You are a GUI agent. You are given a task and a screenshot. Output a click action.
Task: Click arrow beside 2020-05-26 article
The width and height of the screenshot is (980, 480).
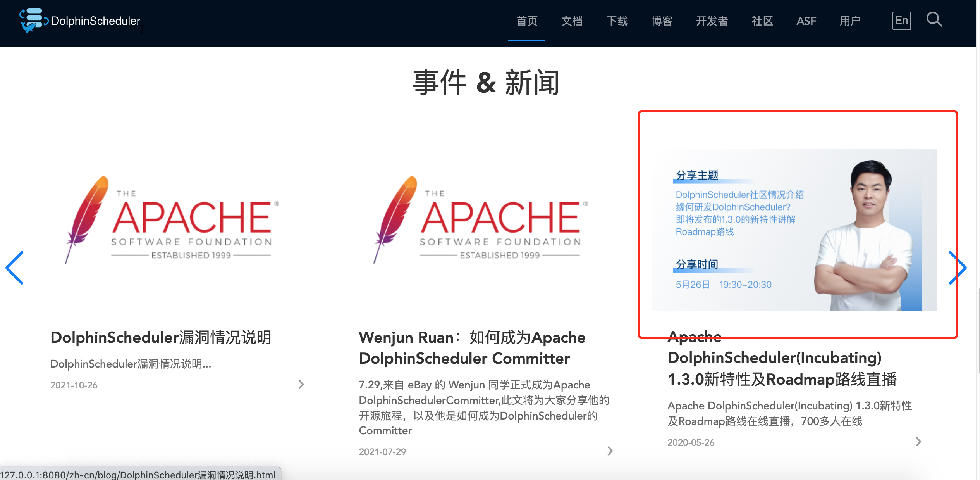918,442
